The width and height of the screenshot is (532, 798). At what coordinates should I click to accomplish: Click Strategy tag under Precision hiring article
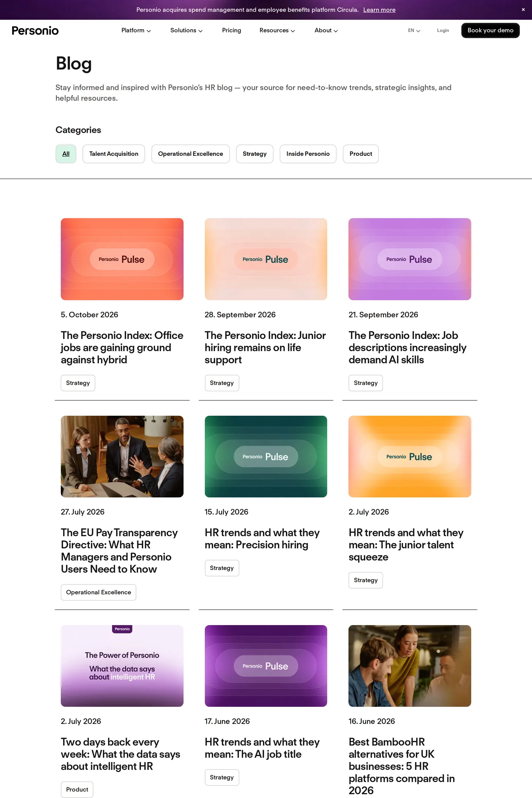pyautogui.click(x=222, y=568)
